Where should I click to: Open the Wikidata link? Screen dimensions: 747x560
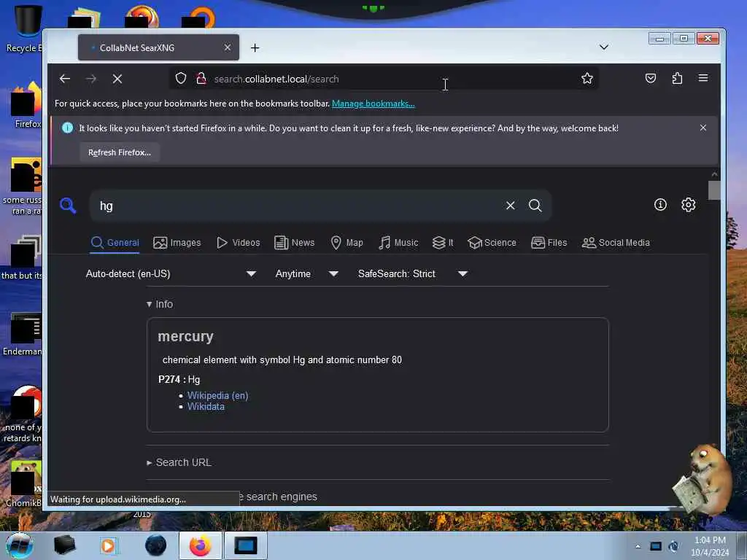click(x=206, y=406)
